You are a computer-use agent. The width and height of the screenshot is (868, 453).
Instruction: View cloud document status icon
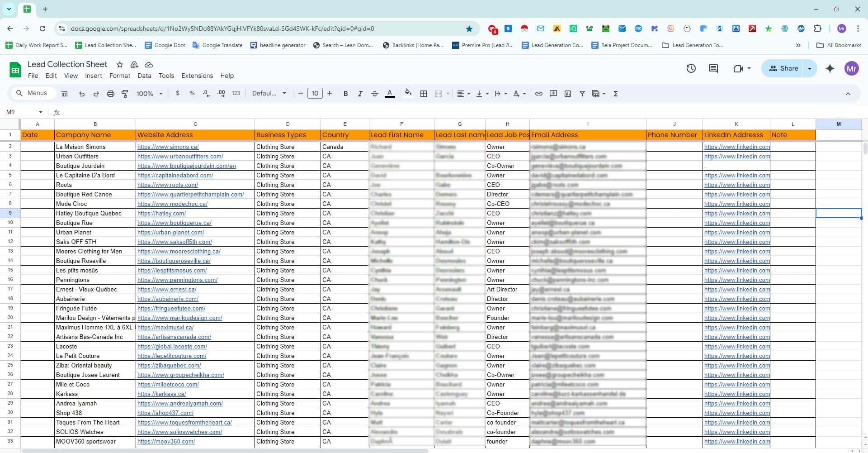coord(149,65)
